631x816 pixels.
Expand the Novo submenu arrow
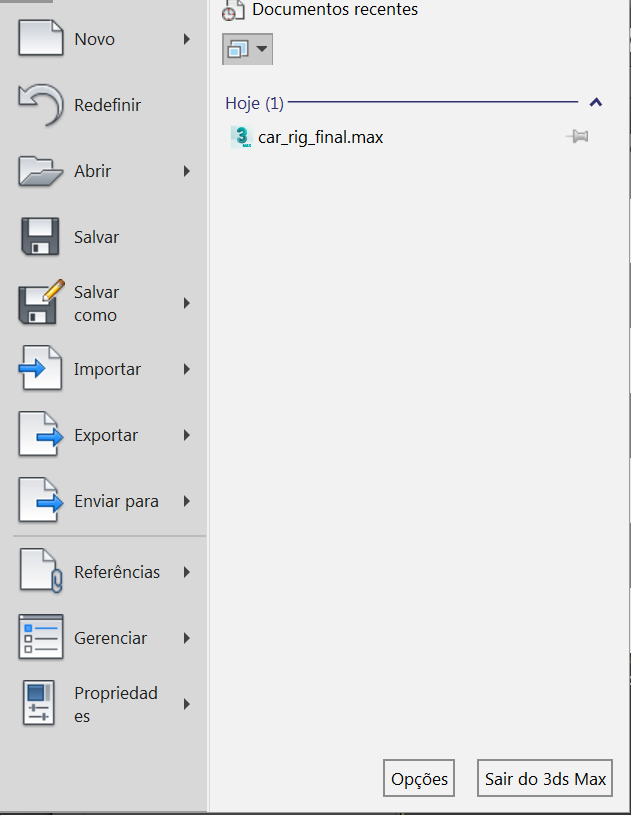[x=187, y=40]
